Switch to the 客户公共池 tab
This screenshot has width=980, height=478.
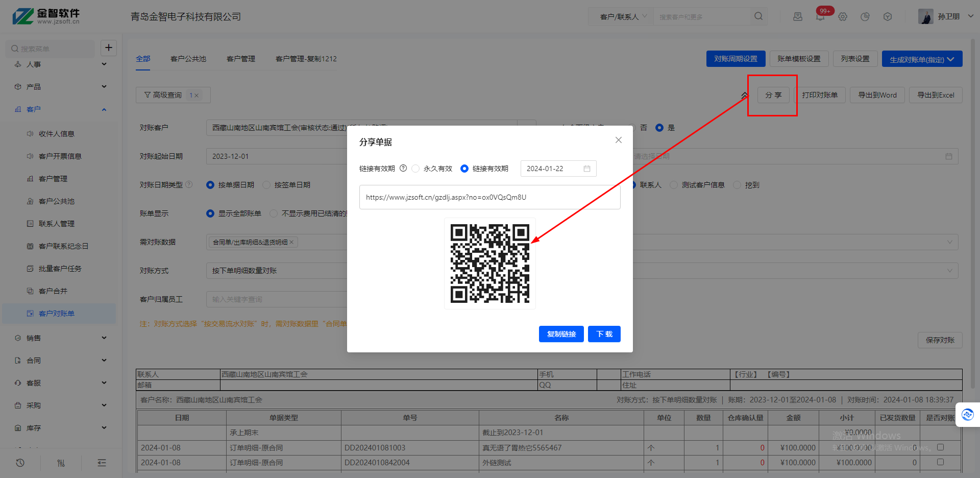click(188, 59)
